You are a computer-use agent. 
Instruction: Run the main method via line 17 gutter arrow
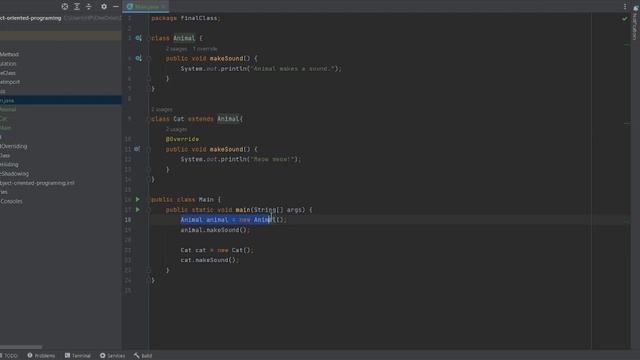[138, 209]
